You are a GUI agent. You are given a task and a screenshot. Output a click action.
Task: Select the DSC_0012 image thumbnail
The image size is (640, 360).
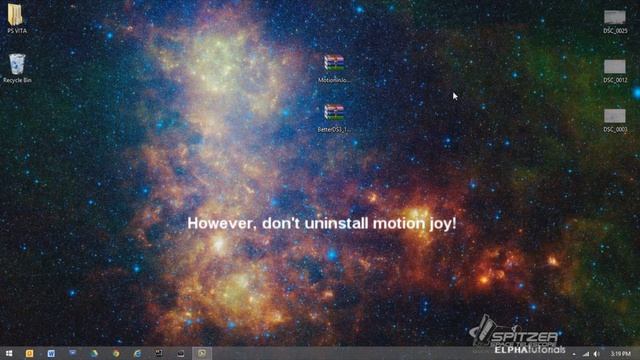coord(615,71)
